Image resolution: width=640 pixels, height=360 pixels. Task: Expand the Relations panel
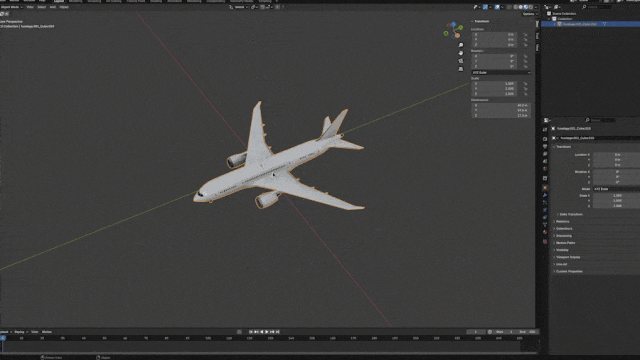[562, 222]
